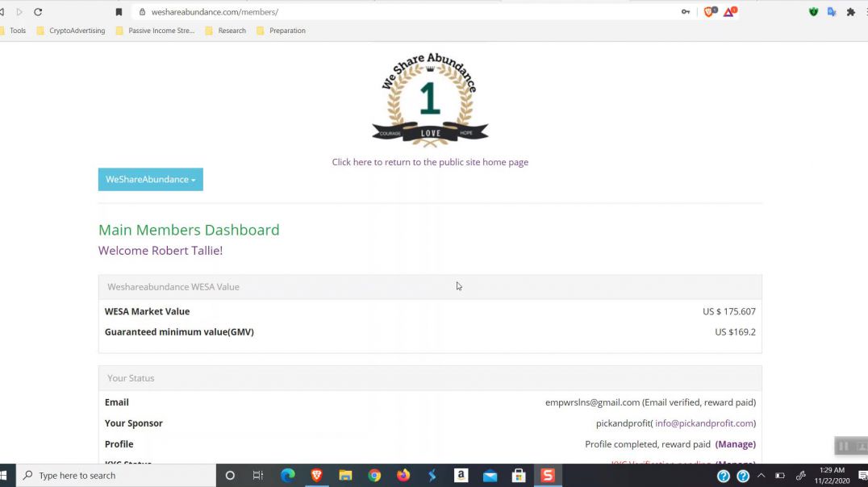Open the Passive Income Stre... bookmark folder
The height and width of the screenshot is (487, 868).
156,31
